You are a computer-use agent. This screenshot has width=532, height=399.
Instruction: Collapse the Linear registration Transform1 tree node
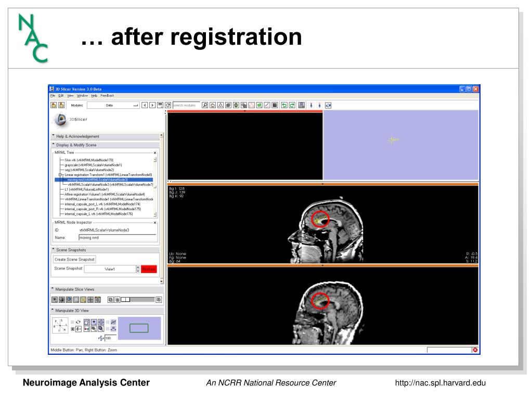click(x=60, y=175)
